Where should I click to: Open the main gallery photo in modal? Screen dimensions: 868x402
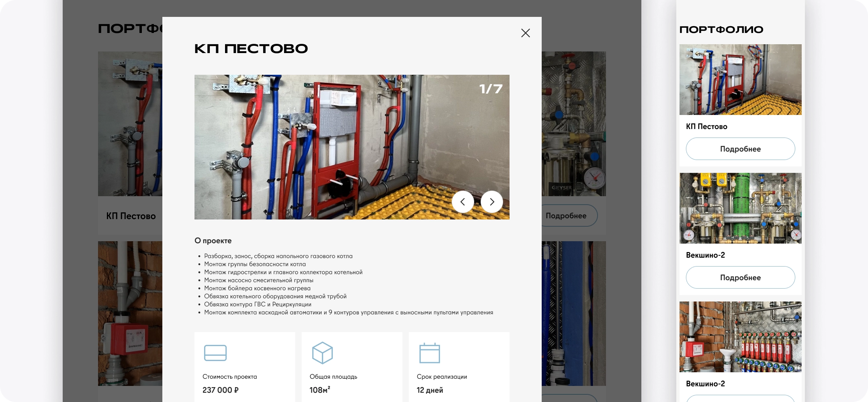pyautogui.click(x=352, y=147)
